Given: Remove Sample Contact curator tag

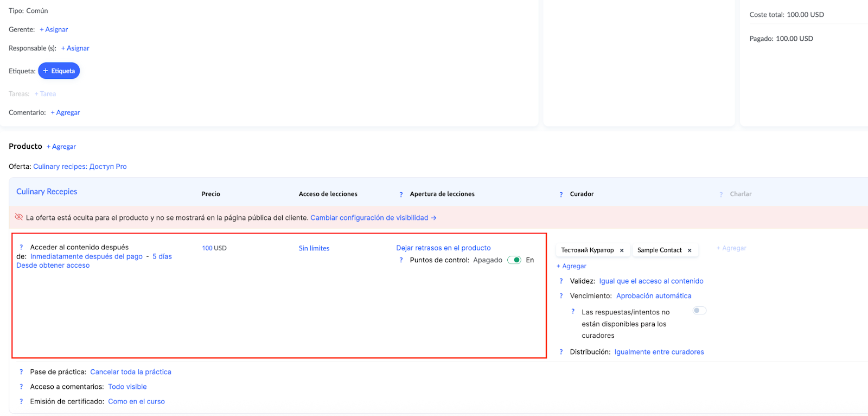Looking at the screenshot, I should [690, 250].
